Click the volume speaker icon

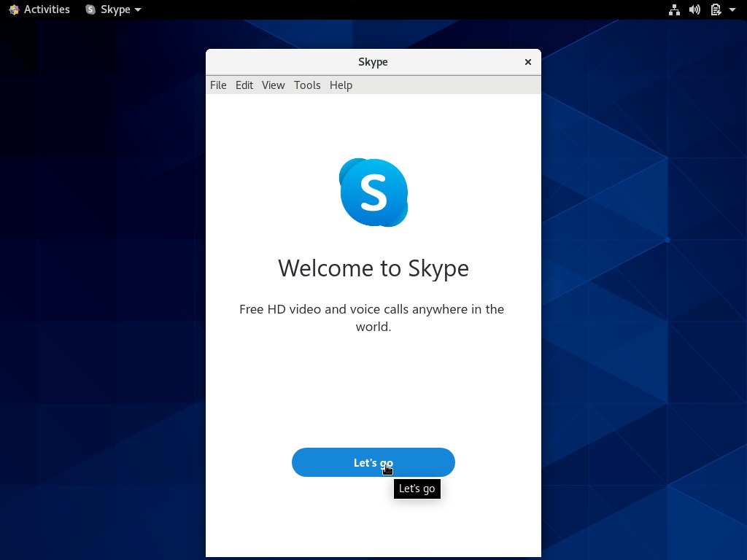coord(694,9)
